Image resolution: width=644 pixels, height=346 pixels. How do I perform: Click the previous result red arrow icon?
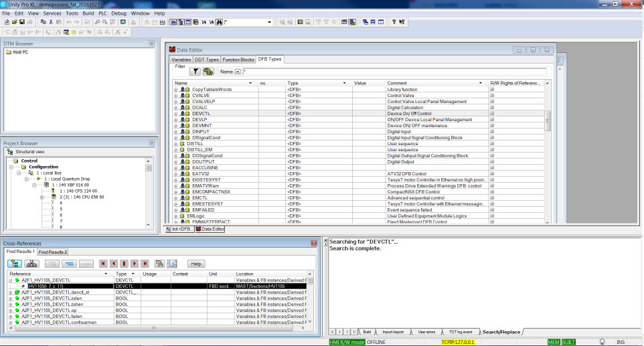tap(114, 264)
